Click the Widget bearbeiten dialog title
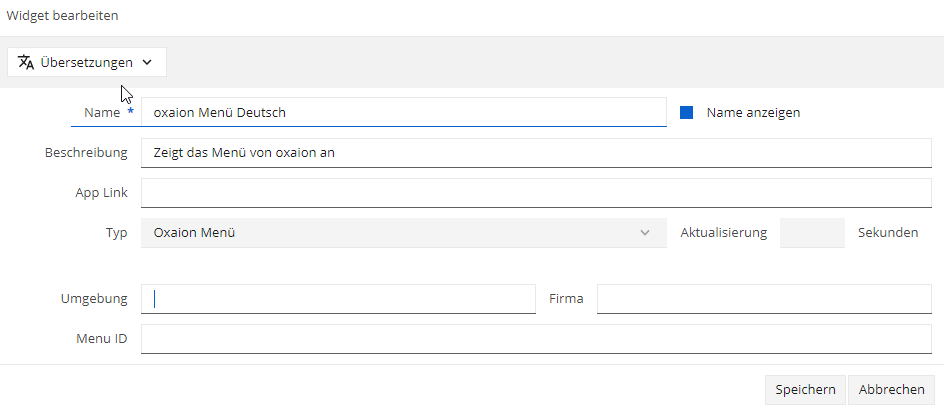 click(x=63, y=16)
